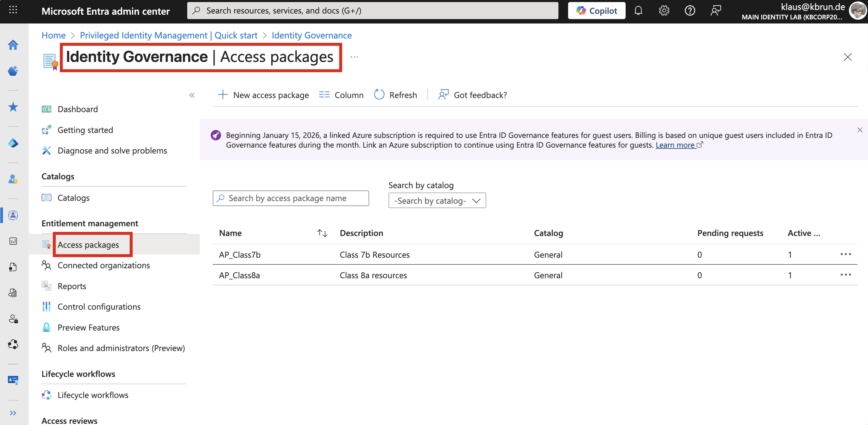Click the access package name search field
The width and height of the screenshot is (868, 425).
click(291, 198)
